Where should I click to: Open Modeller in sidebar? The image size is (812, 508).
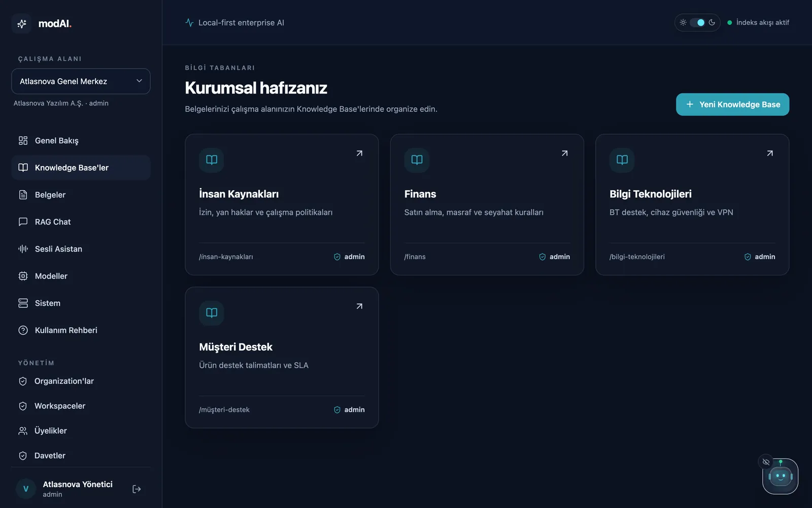click(x=81, y=276)
